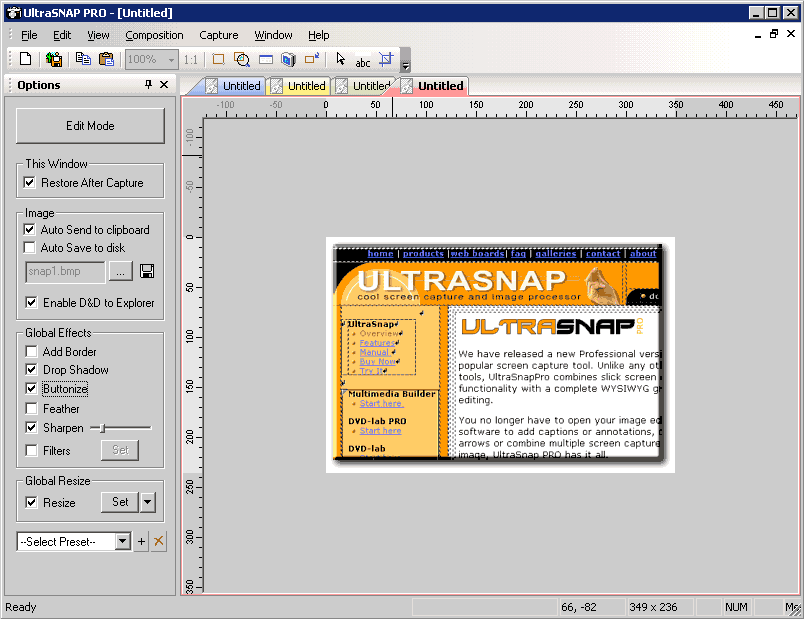Click the blue 3D object capture icon

[x=289, y=59]
